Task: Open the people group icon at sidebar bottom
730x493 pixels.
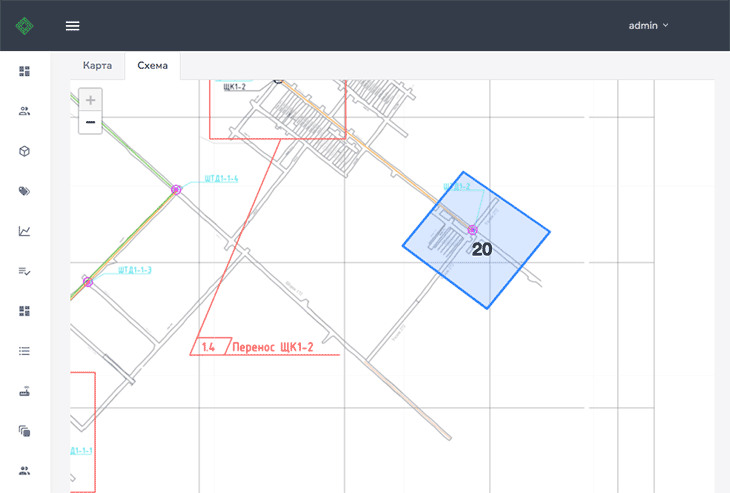Action: click(x=25, y=471)
